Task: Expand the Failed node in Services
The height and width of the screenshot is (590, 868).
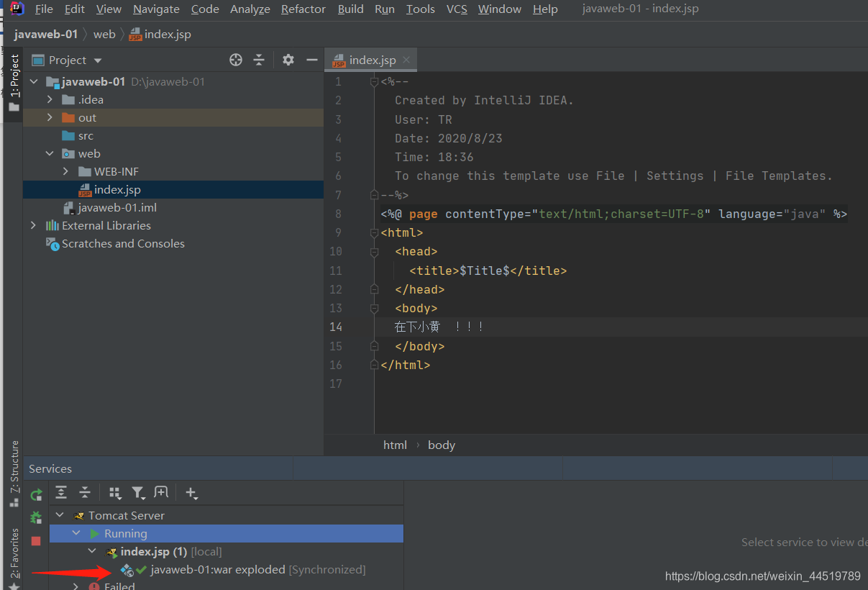Action: tap(76, 586)
